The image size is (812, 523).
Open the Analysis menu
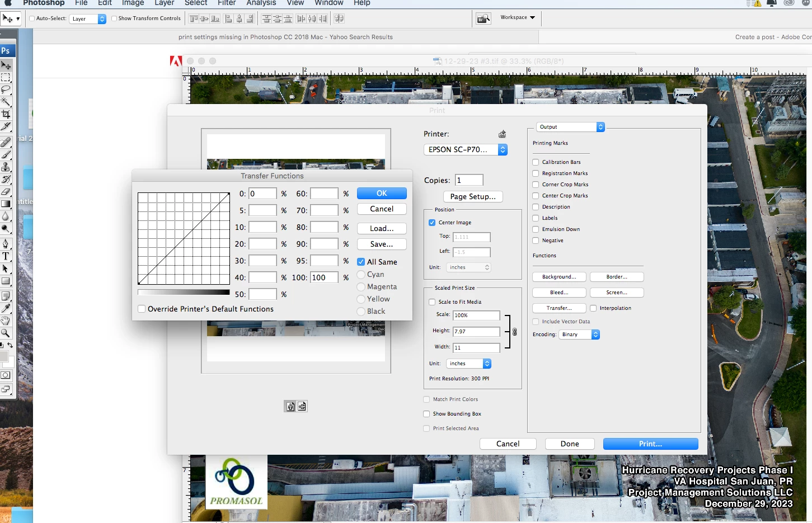point(261,3)
